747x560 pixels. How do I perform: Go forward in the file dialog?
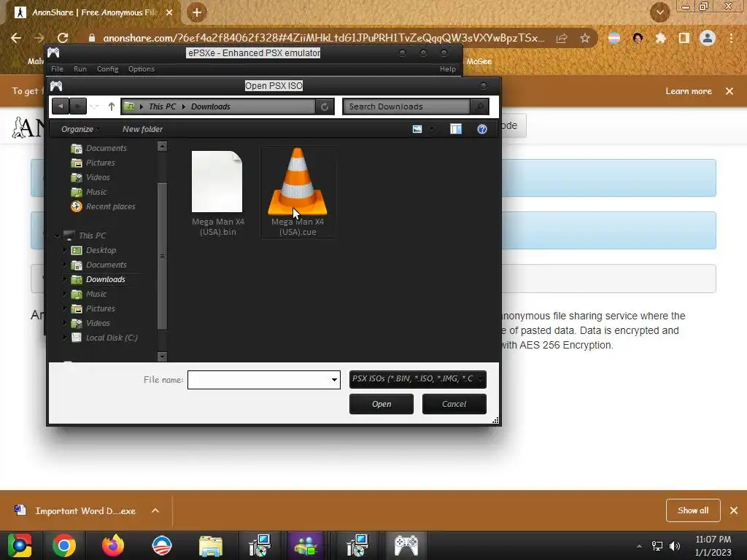[77, 106]
